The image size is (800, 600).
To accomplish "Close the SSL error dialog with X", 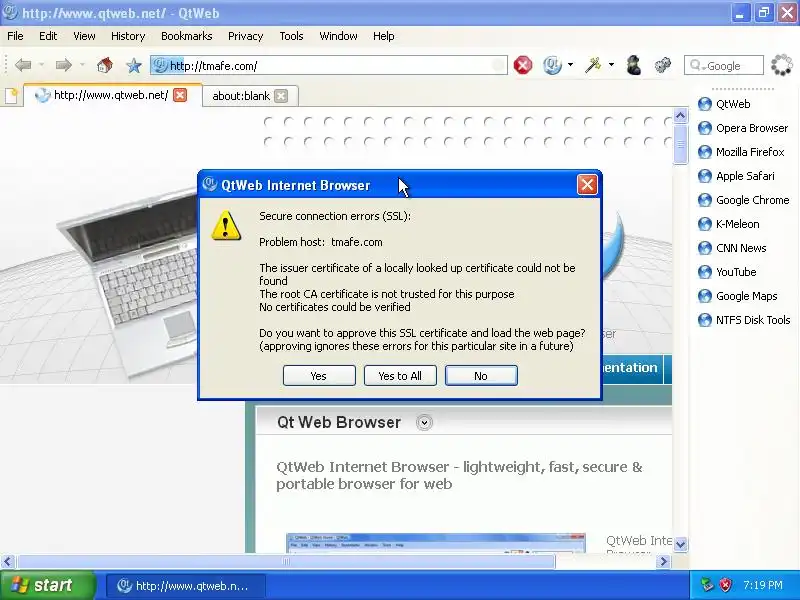I will coord(587,185).
